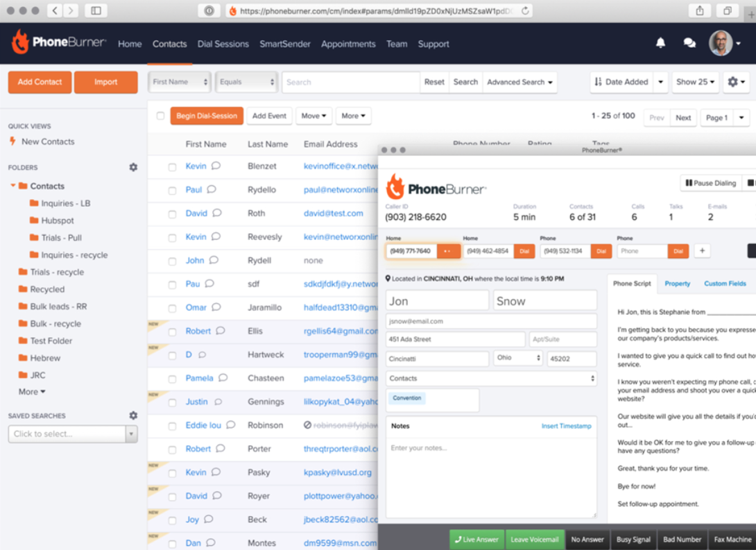756x550 pixels.
Task: Click the sort icon on Date Added
Action: tap(599, 82)
